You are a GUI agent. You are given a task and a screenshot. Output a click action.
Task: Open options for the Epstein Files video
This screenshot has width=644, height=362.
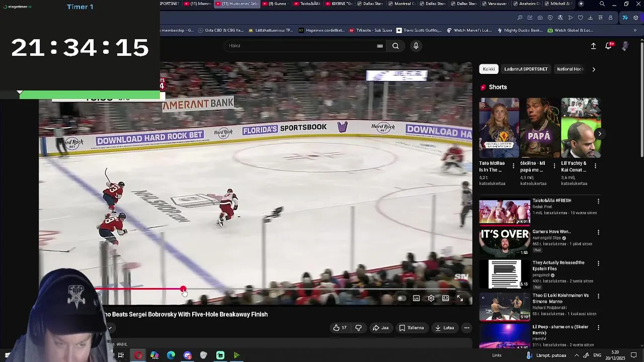(x=598, y=263)
